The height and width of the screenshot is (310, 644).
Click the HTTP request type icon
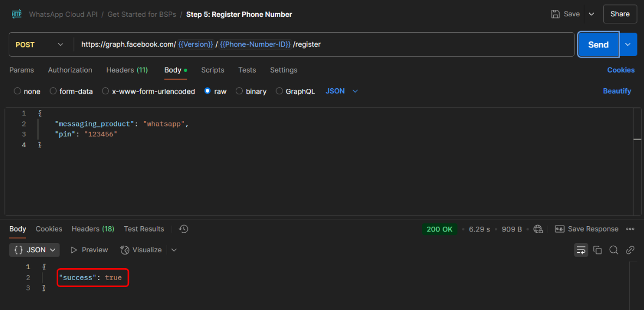pyautogui.click(x=16, y=14)
